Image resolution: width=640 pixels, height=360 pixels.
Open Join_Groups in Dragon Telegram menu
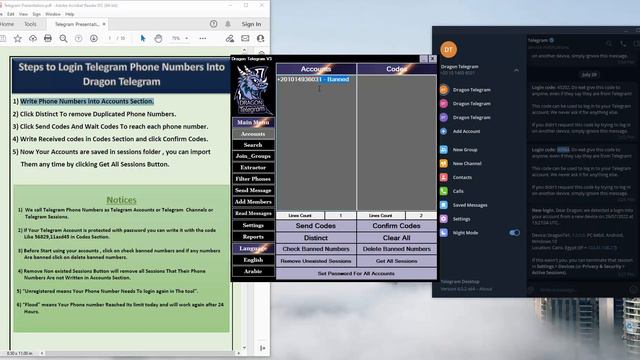253,156
